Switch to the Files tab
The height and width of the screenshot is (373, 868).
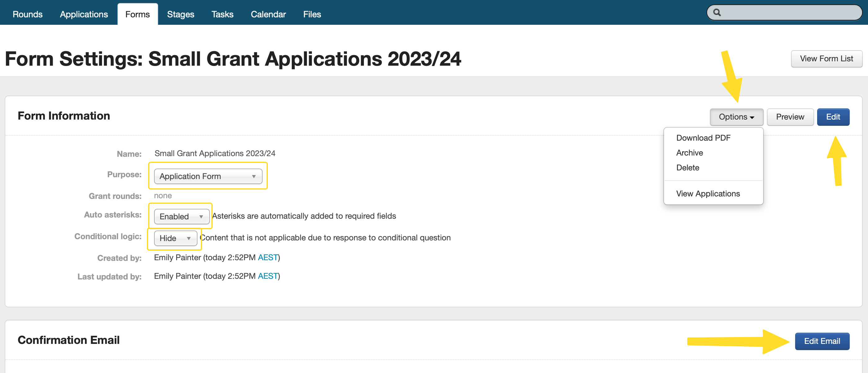(312, 14)
